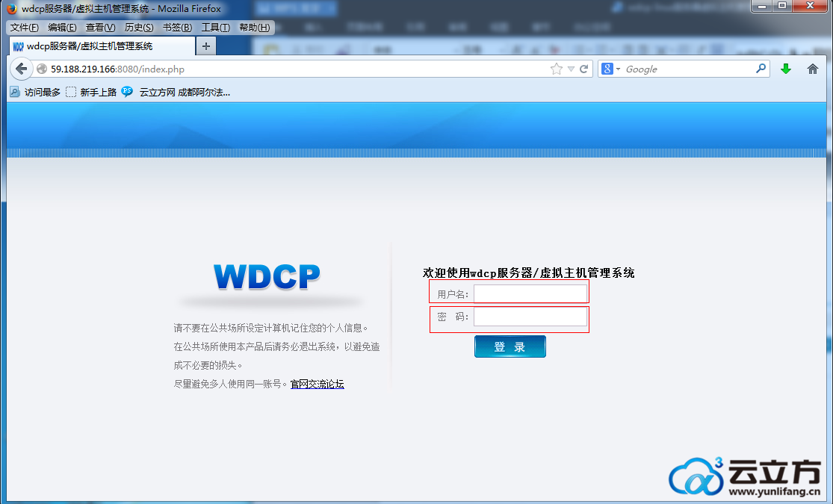This screenshot has height=504, width=833.
Task: Open the 历史(S) menu
Action: tap(139, 28)
